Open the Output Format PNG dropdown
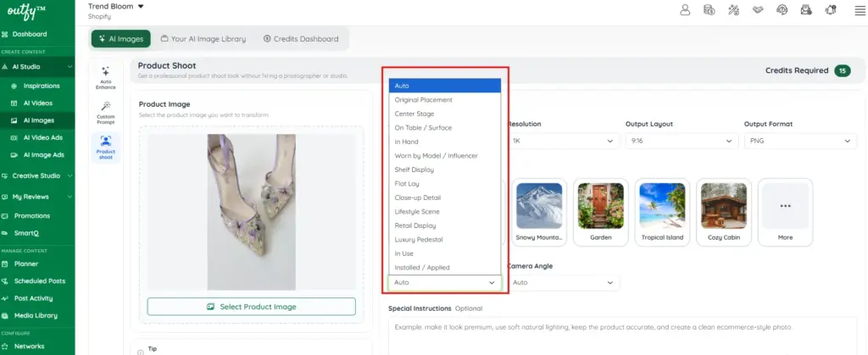The width and height of the screenshot is (868, 355). 799,141
